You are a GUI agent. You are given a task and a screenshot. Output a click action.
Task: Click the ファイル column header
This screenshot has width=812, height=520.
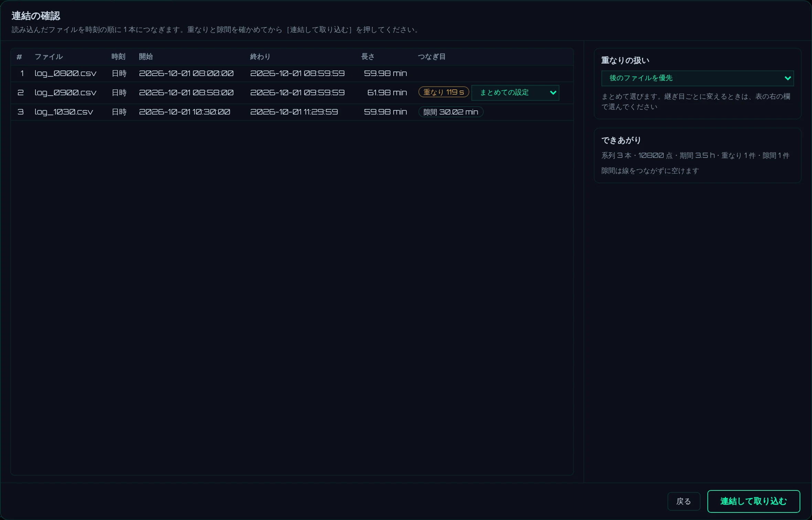pyautogui.click(x=49, y=56)
